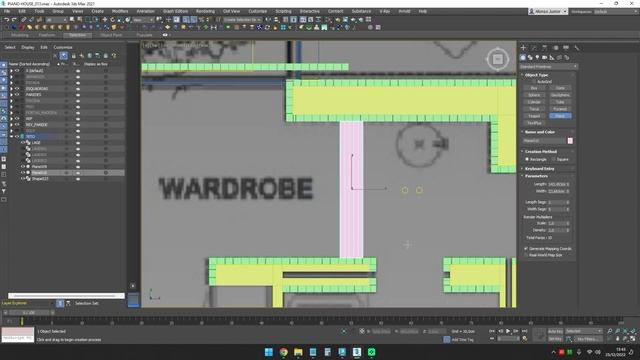Click the Teapot primitive button
Screen dimensions: 640x360
pos(534,116)
